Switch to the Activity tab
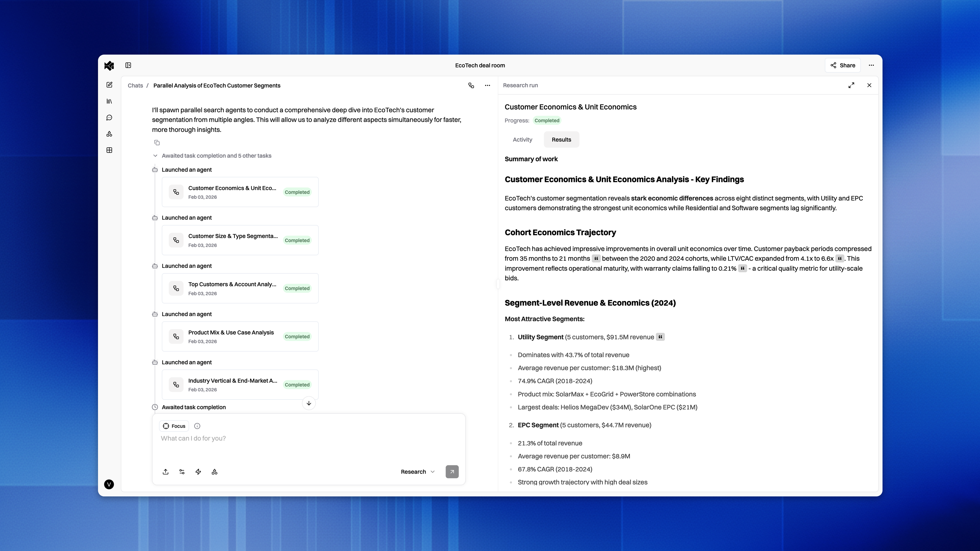 [522, 140]
